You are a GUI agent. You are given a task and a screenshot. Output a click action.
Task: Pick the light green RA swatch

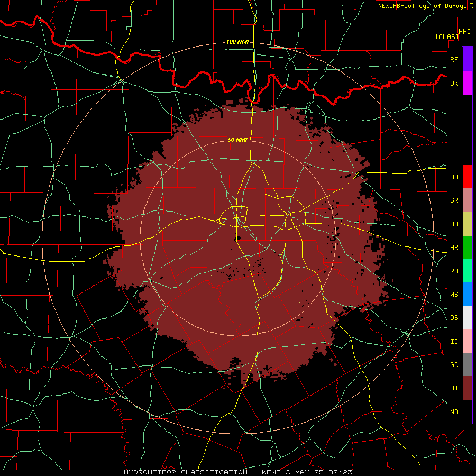(467, 271)
